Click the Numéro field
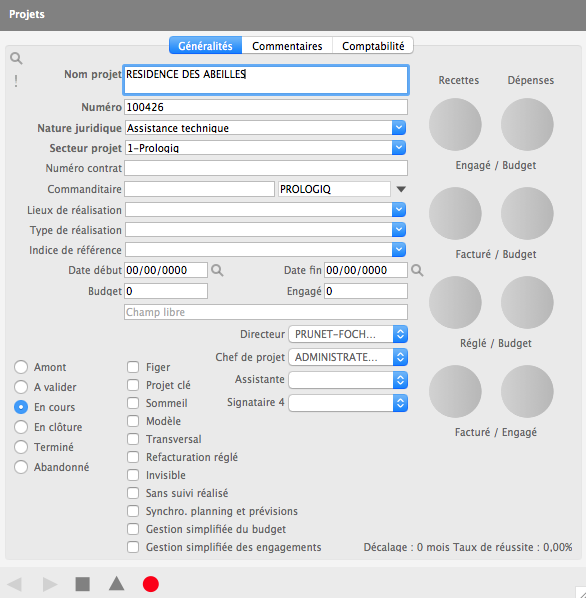The width and height of the screenshot is (586, 598). point(266,107)
